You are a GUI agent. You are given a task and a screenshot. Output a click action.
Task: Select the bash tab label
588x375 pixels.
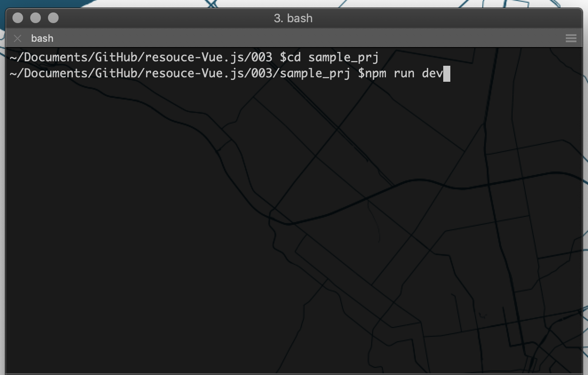[42, 39]
